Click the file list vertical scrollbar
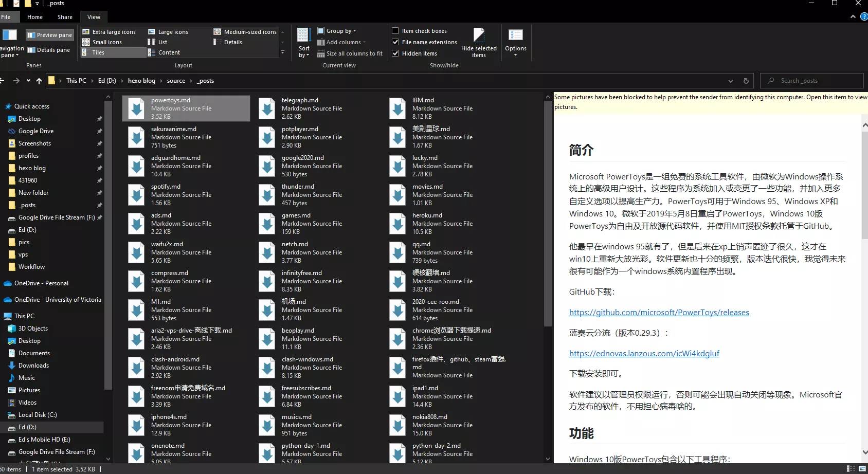The height and width of the screenshot is (474, 868). pyautogui.click(x=548, y=213)
